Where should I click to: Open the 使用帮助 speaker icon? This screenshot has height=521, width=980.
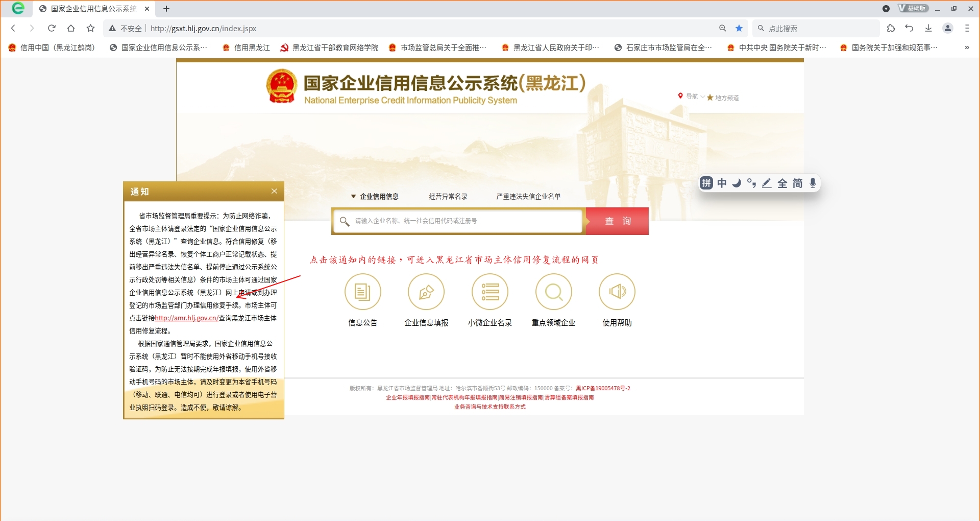pyautogui.click(x=617, y=292)
